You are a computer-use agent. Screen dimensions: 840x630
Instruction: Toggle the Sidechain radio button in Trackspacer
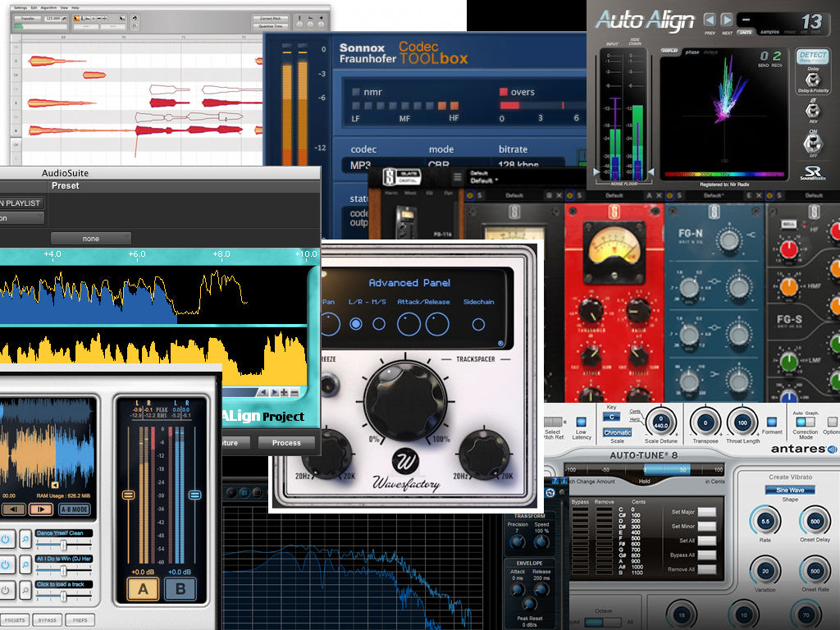click(x=478, y=324)
